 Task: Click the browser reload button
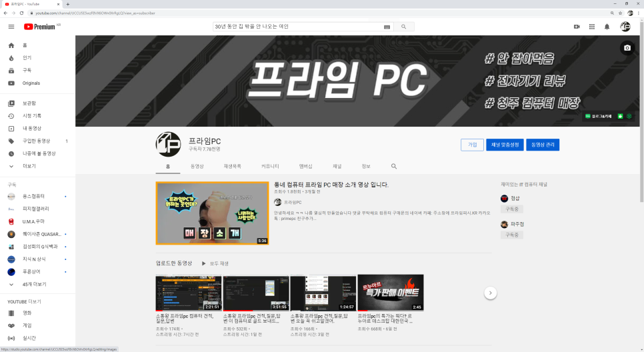coord(21,13)
